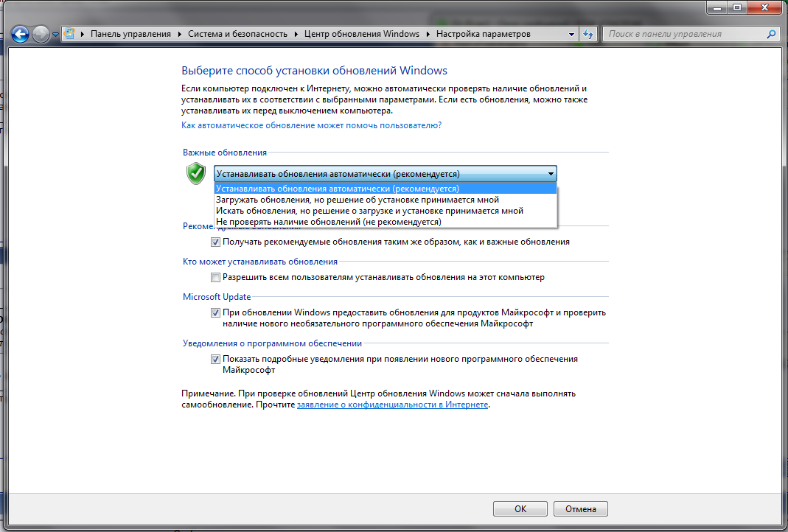
Task: Collapse the important updates combo box arrow
Action: [551, 174]
